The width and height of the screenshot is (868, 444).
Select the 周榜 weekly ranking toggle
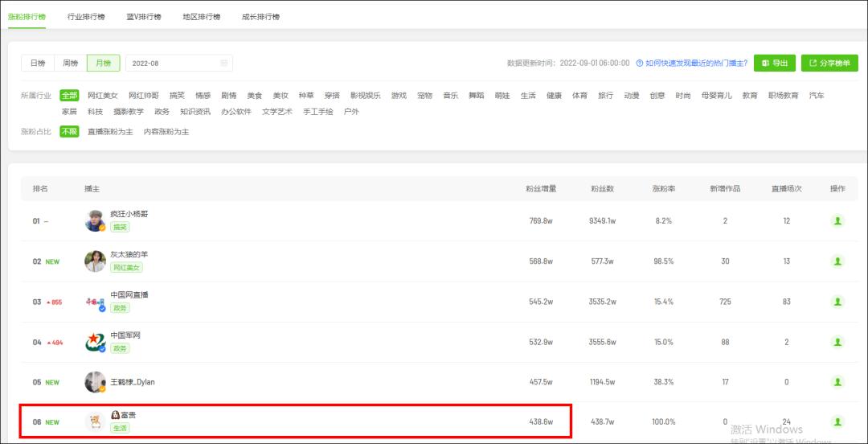point(70,64)
